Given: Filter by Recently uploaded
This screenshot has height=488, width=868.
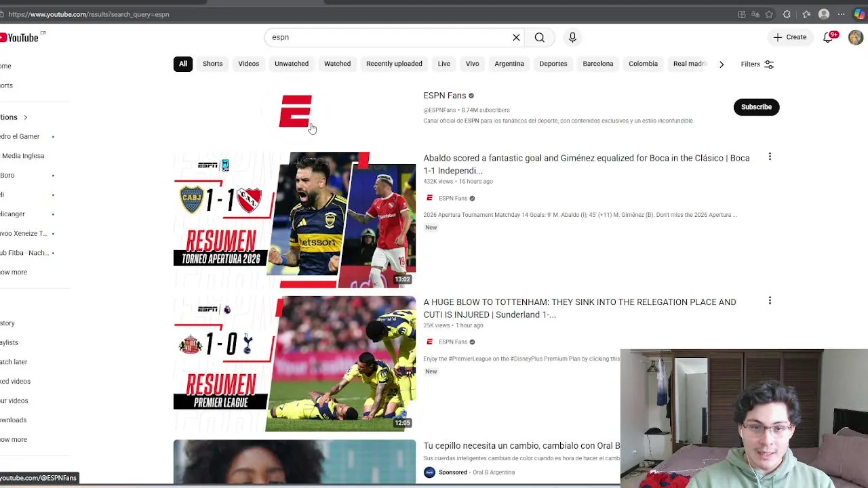Looking at the screenshot, I should point(394,64).
